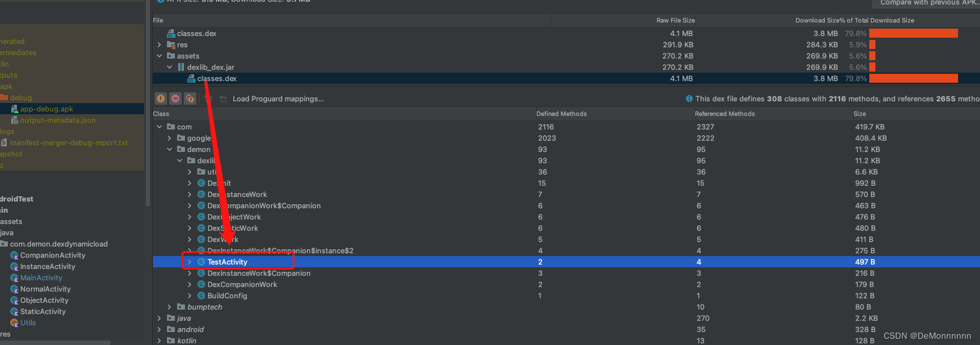Screen dimensions: 980x345
Task: Click the res folder icon
Action: 171,45
